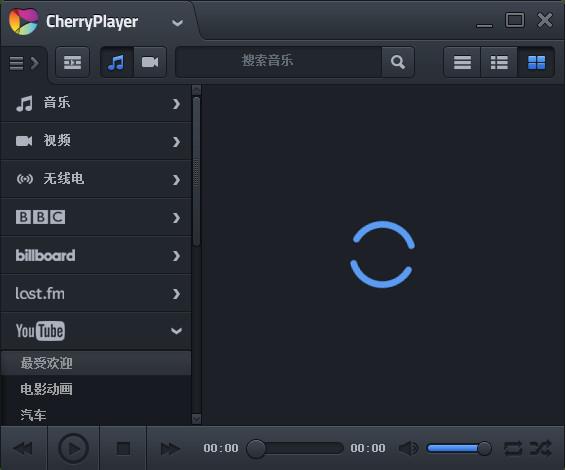The height and width of the screenshot is (470, 566).
Task: Click the total time 00:00 display
Action: [x=368, y=448]
